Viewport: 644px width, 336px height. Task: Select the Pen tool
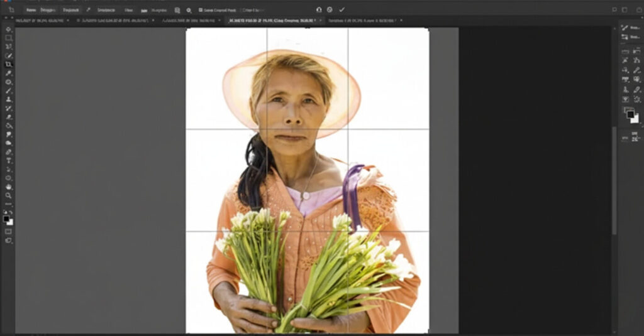(x=8, y=152)
